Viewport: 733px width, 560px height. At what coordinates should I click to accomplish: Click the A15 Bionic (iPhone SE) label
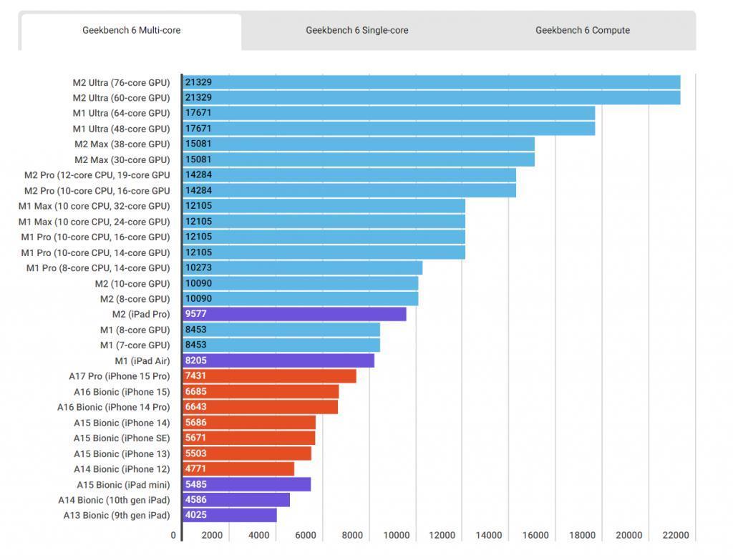[x=122, y=438]
